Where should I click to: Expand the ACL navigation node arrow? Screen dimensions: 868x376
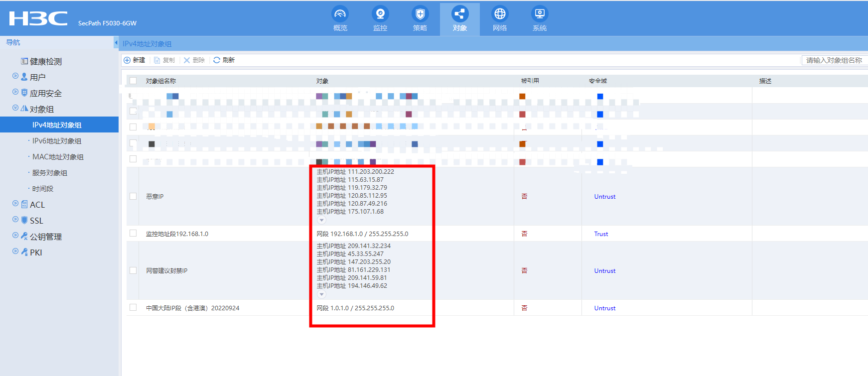tap(15, 204)
